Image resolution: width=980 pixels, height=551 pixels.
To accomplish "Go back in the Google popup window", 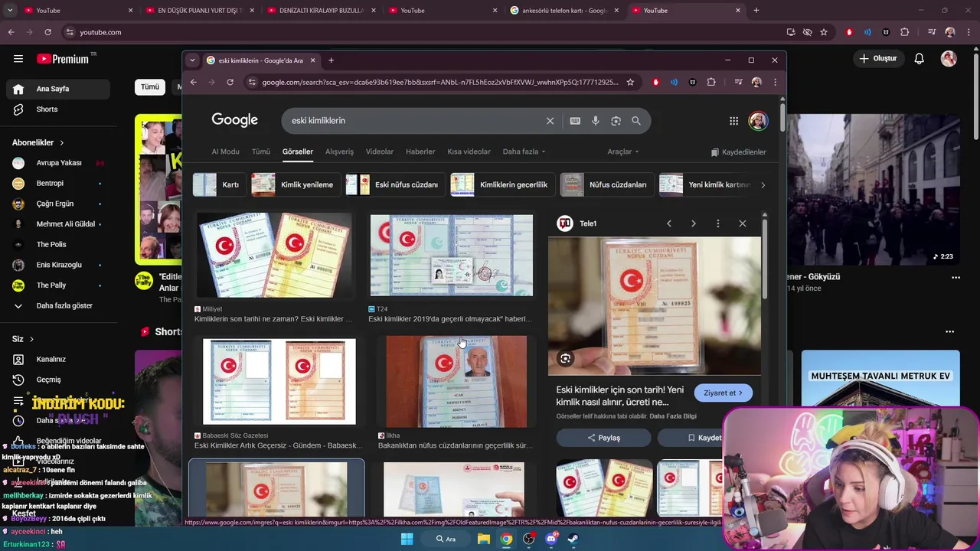I will pos(194,82).
